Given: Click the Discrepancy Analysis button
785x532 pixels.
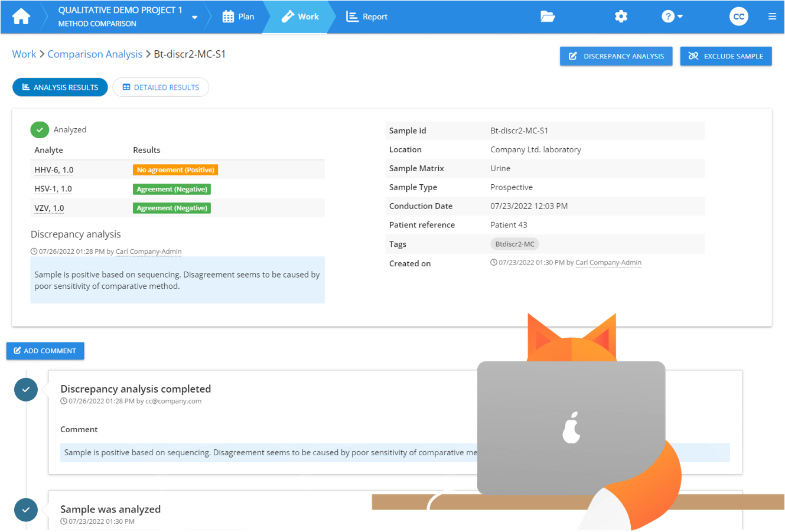Looking at the screenshot, I should tap(616, 56).
